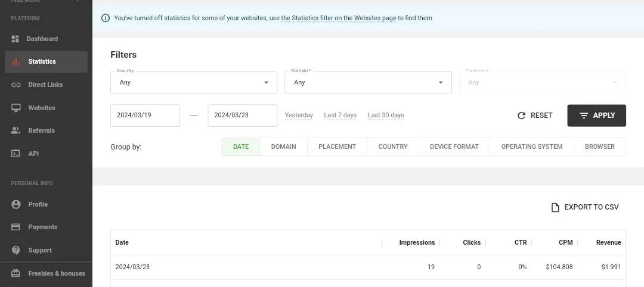This screenshot has height=287, width=644.
Task: Click the Statistics bar chart icon
Action: pyautogui.click(x=16, y=62)
